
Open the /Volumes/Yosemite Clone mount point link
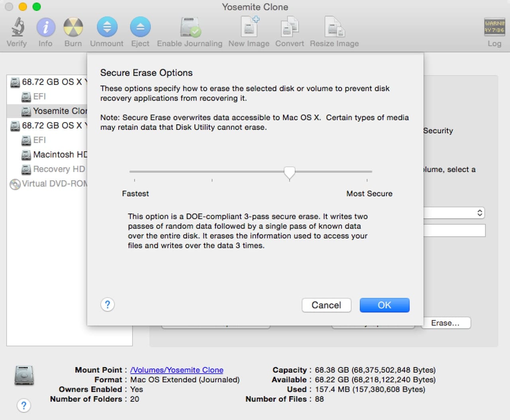click(177, 370)
